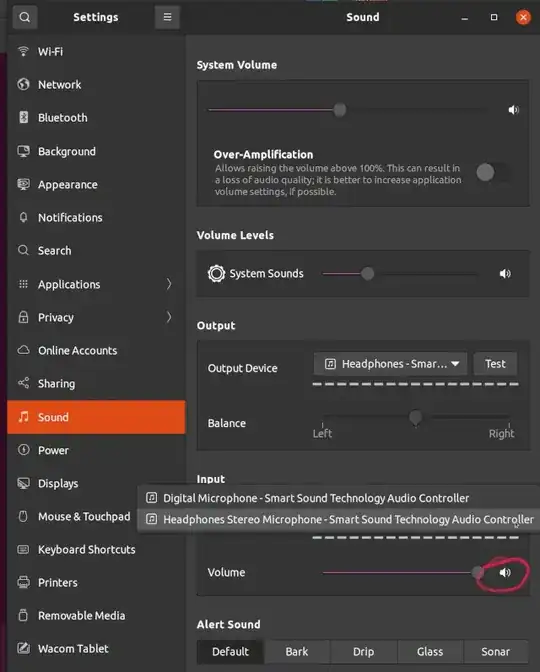The image size is (540, 672).
Task: Click the Sharing icon in sidebar
Action: tap(23, 383)
